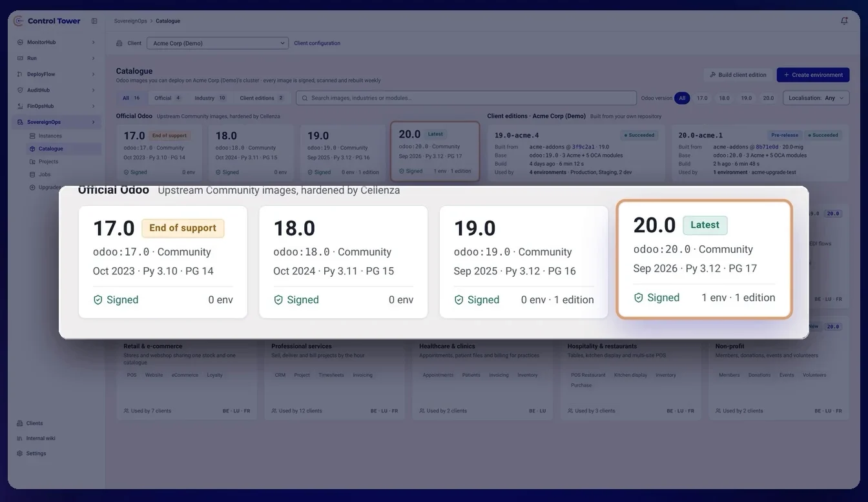Click the SovereignOps database icon
Viewport: 868px width, 502px height.
pos(20,122)
